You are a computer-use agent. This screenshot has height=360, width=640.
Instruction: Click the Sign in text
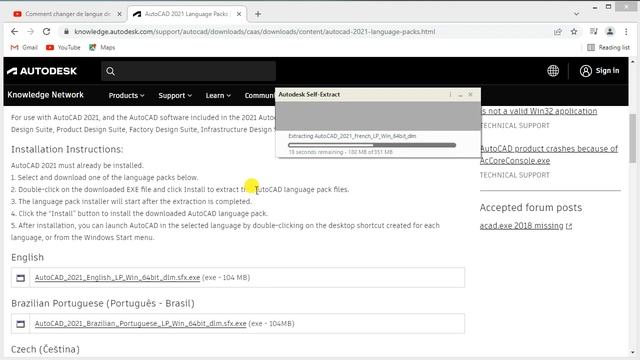[x=607, y=71]
